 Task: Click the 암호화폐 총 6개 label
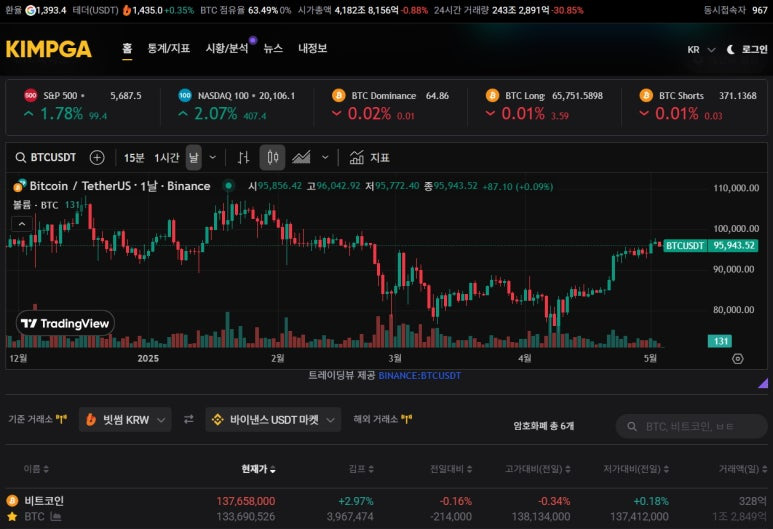[543, 426]
